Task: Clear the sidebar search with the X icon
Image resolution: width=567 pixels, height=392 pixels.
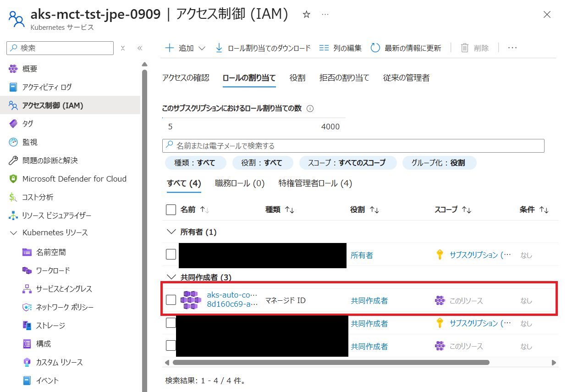Action: (x=123, y=48)
